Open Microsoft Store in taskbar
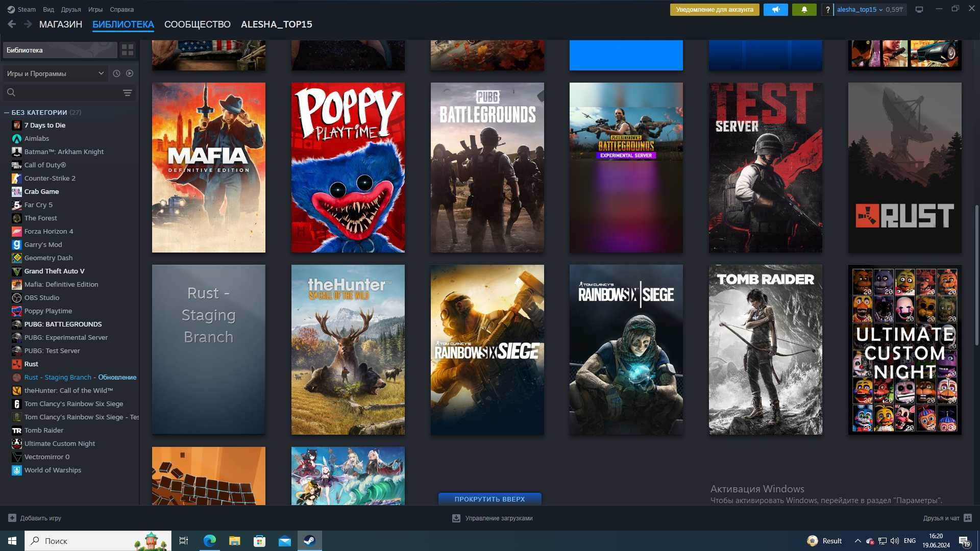 (x=259, y=541)
